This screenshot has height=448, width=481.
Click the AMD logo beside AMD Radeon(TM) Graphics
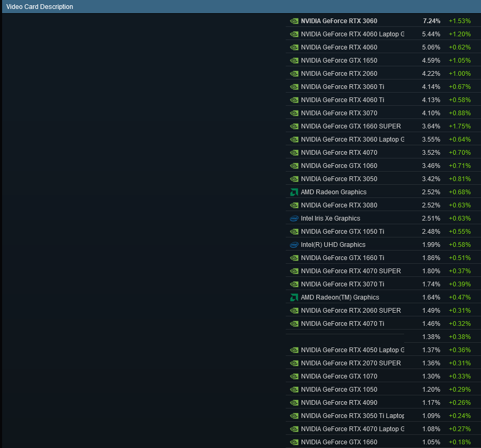[294, 297]
